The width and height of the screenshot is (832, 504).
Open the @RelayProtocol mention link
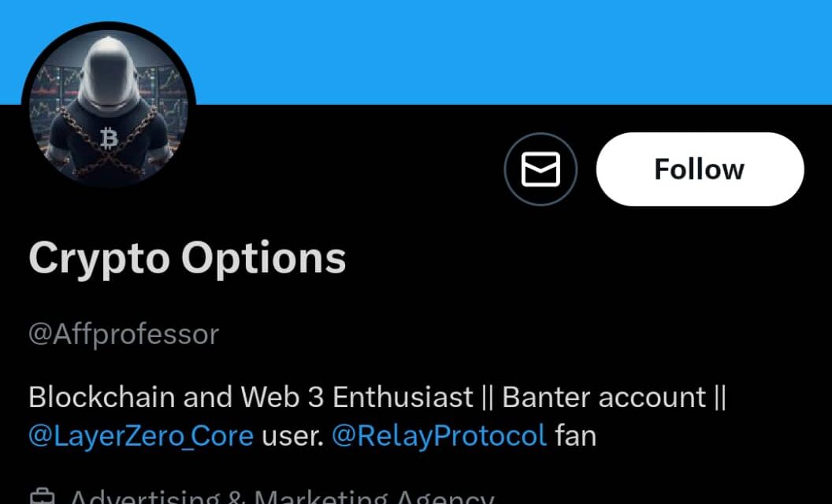(439, 435)
